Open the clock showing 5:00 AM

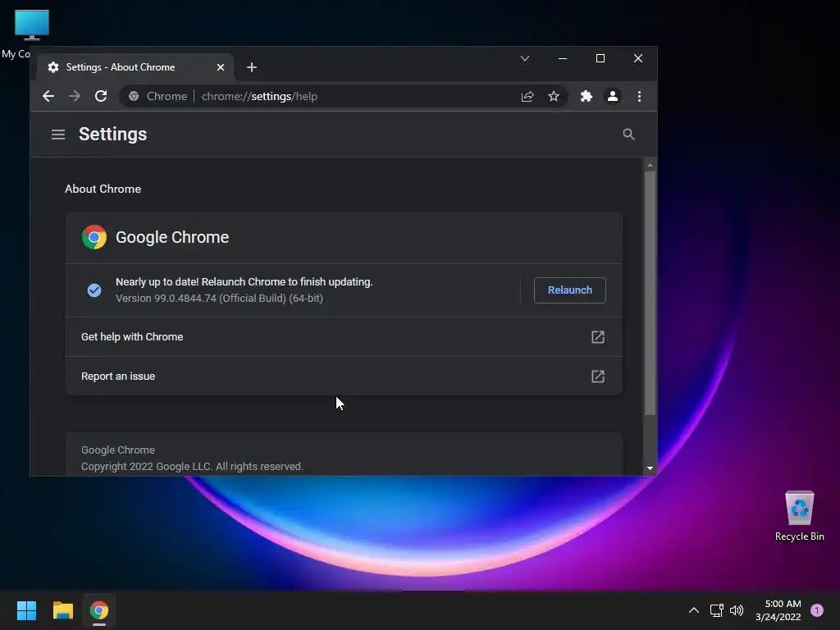point(778,610)
